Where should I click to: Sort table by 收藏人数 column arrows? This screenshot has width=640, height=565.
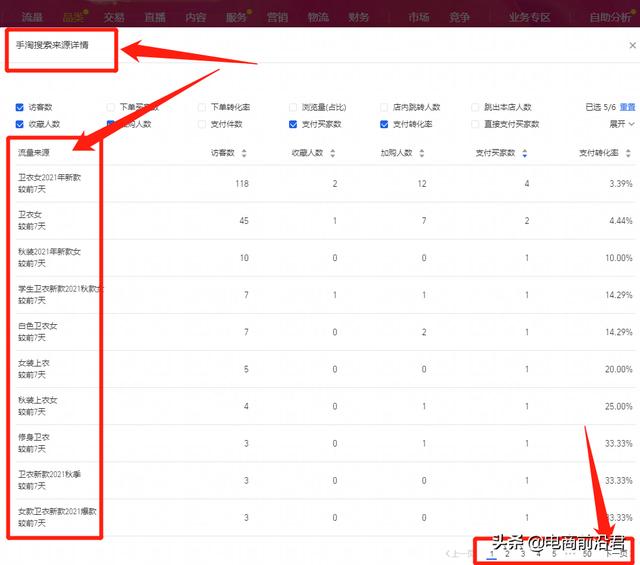(x=333, y=153)
